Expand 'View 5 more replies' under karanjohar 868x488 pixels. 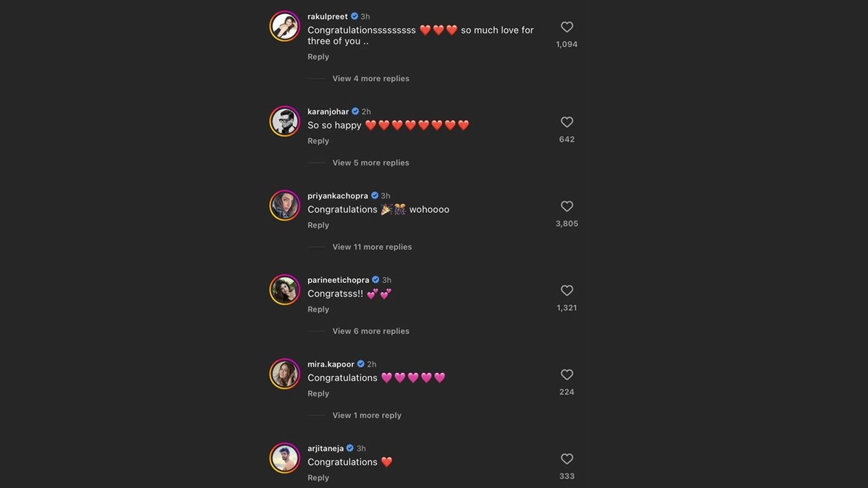pos(370,163)
